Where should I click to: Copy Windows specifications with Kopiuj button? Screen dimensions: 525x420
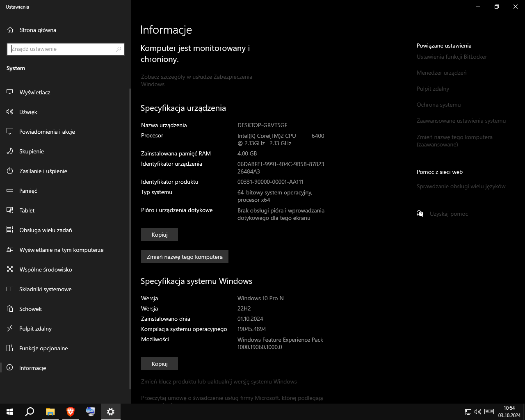click(x=160, y=364)
